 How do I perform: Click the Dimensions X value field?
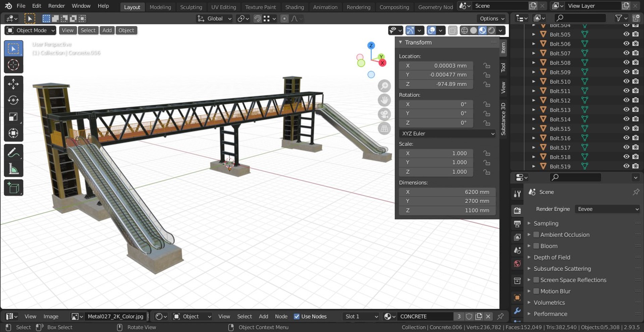click(x=447, y=192)
